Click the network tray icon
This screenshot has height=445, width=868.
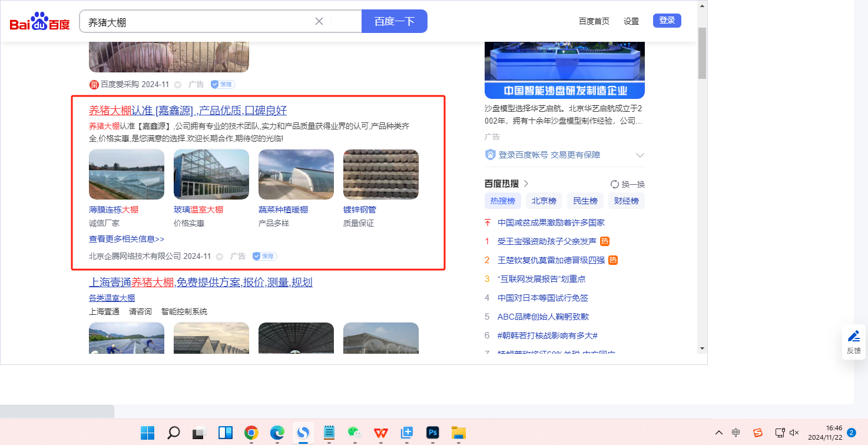pyautogui.click(x=780, y=433)
